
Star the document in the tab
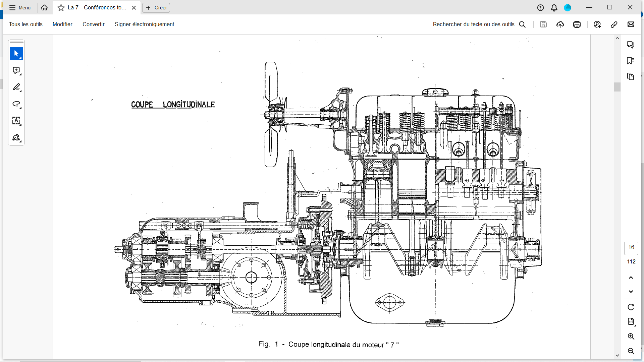[61, 8]
